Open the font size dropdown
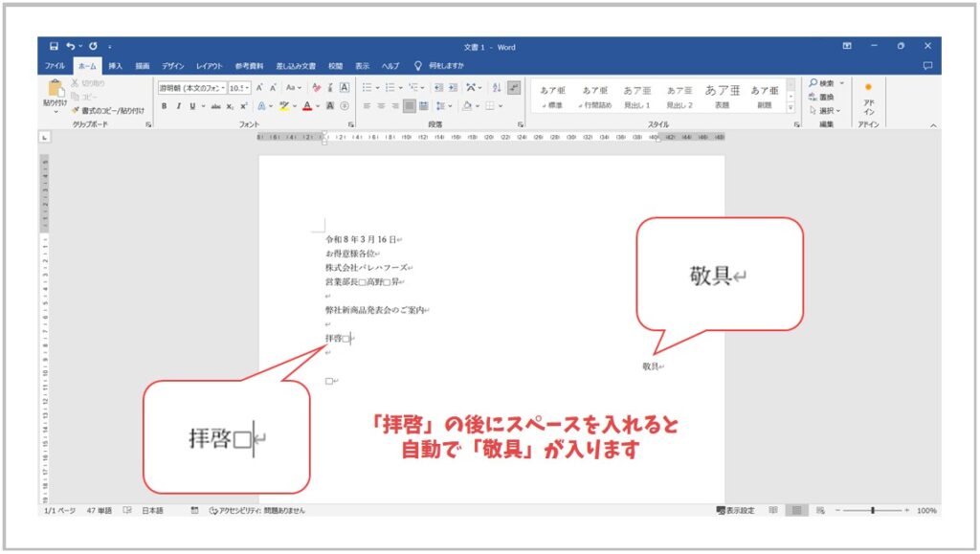 pos(248,88)
